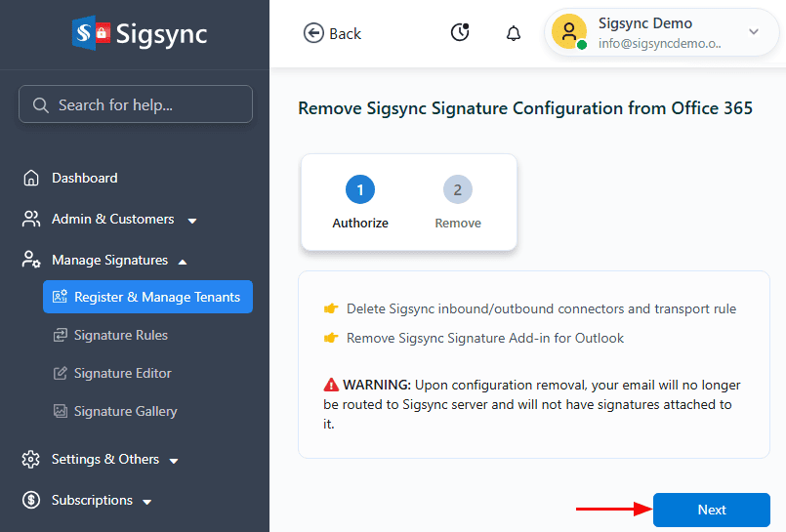
Task: Expand the Settings & Others arrow
Action: 174,460
